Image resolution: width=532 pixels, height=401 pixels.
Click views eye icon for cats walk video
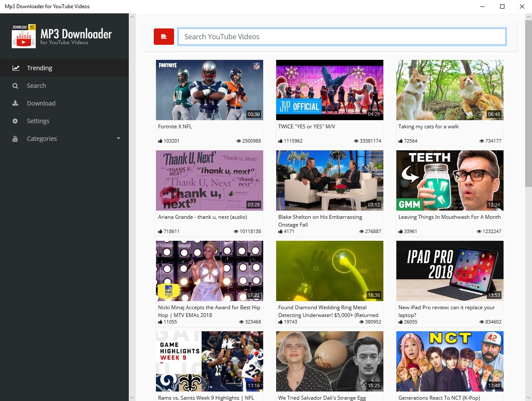[482, 141]
